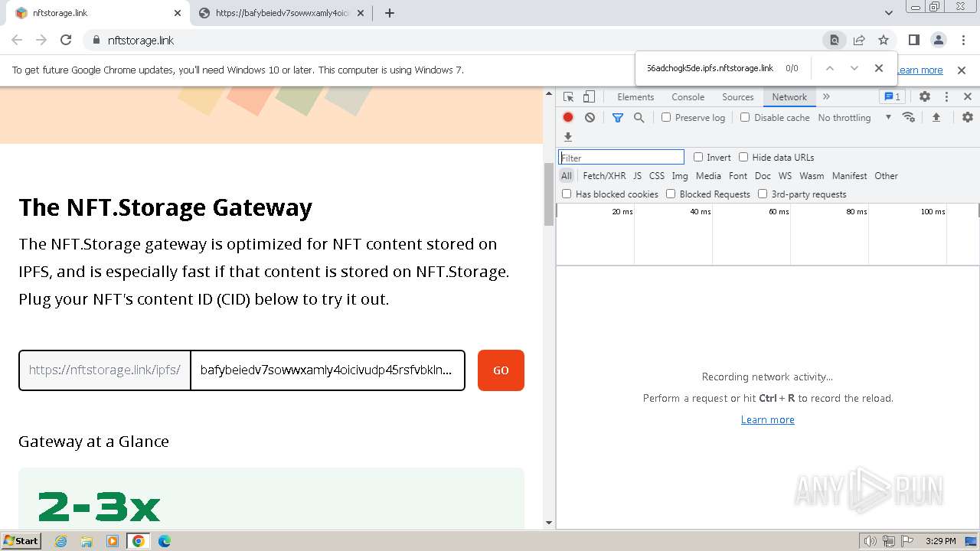
Task: Export HAR file download arrow icon
Action: 568,137
